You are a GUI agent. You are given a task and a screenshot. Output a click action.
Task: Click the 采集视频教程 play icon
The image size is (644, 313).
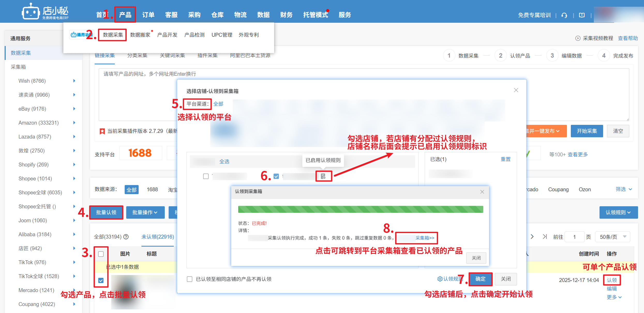578,38
